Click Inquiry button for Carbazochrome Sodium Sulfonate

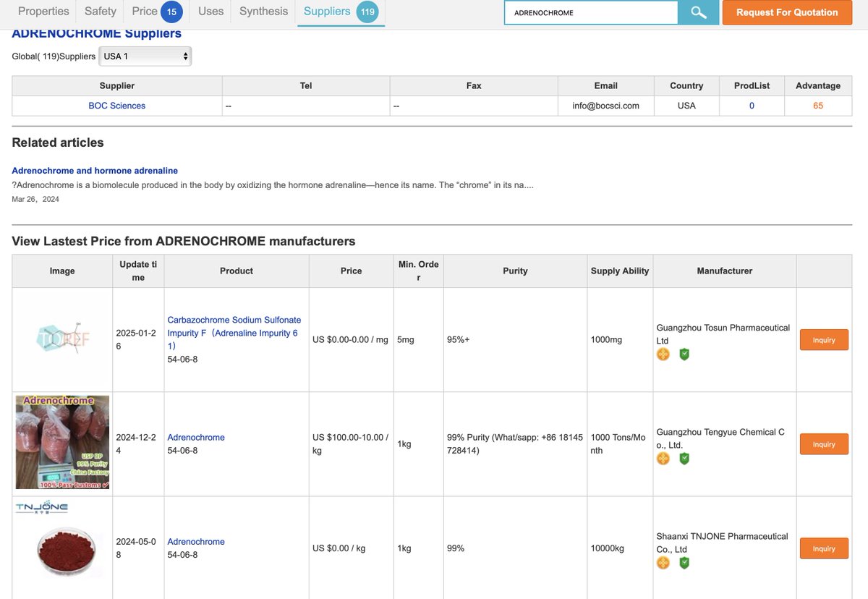824,340
